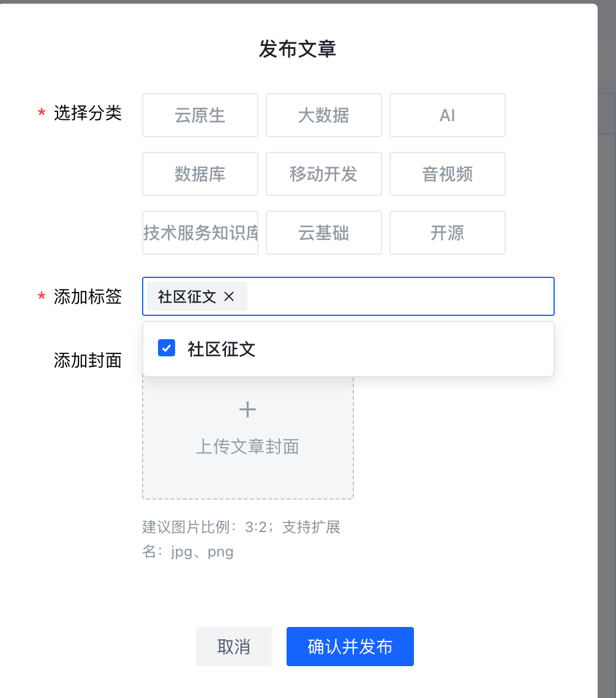Select the 云原生 category
Image resolution: width=616 pixels, height=698 pixels.
click(200, 115)
